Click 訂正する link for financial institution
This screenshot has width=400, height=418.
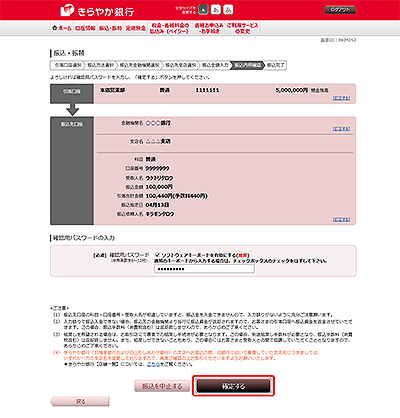pos(341,129)
